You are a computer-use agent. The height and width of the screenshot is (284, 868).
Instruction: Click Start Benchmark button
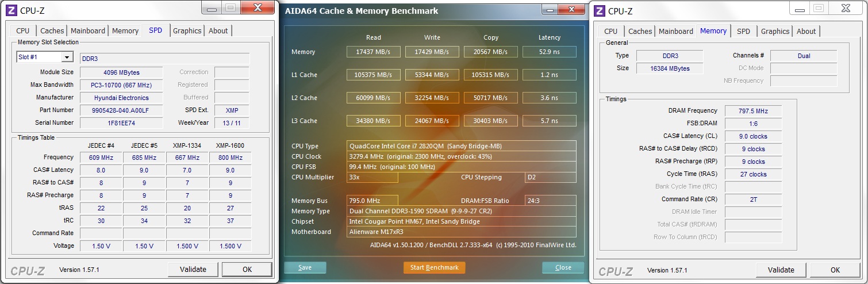pyautogui.click(x=435, y=267)
